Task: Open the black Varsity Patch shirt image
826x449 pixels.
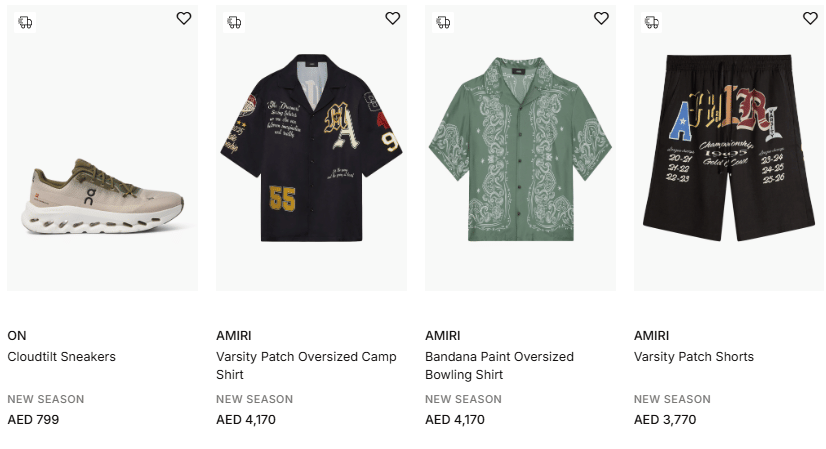Action: tap(311, 150)
